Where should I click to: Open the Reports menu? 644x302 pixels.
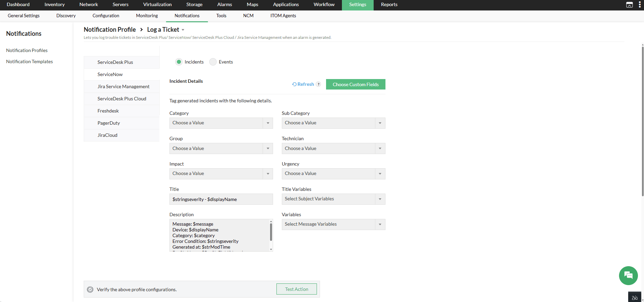[389, 5]
